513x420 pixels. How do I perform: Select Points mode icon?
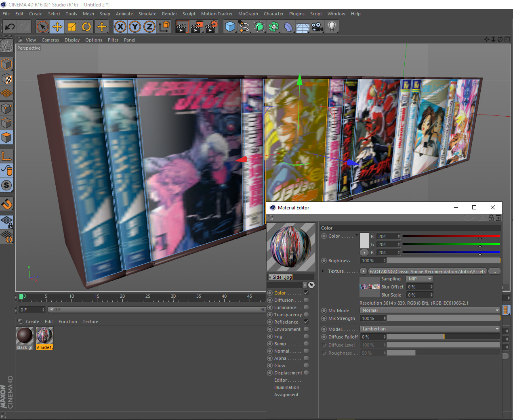click(x=6, y=109)
